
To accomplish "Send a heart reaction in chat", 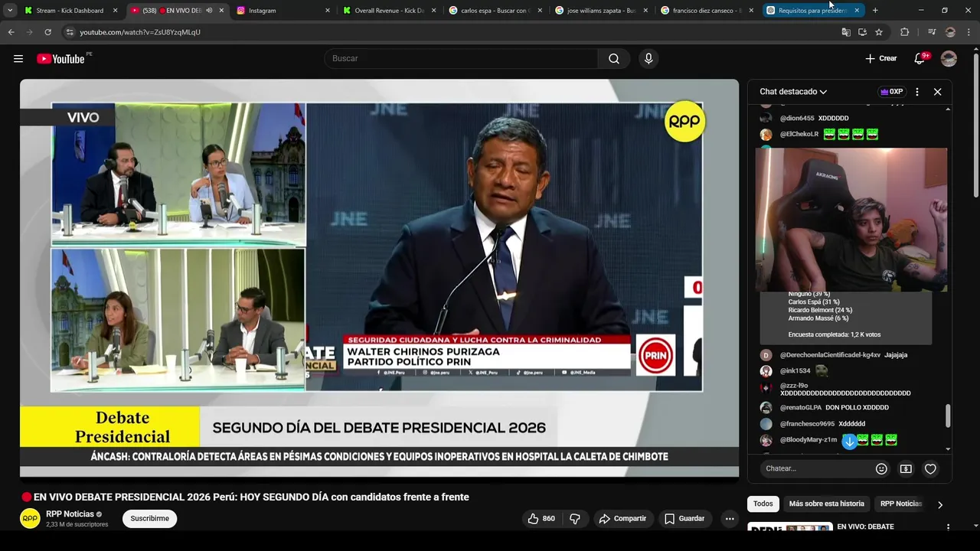I will tap(930, 468).
